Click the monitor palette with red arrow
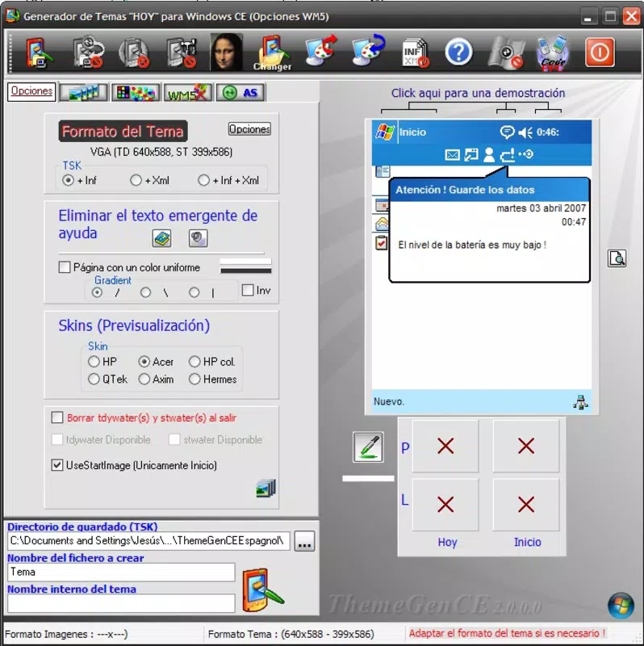The height and width of the screenshot is (646, 644). pos(321,51)
